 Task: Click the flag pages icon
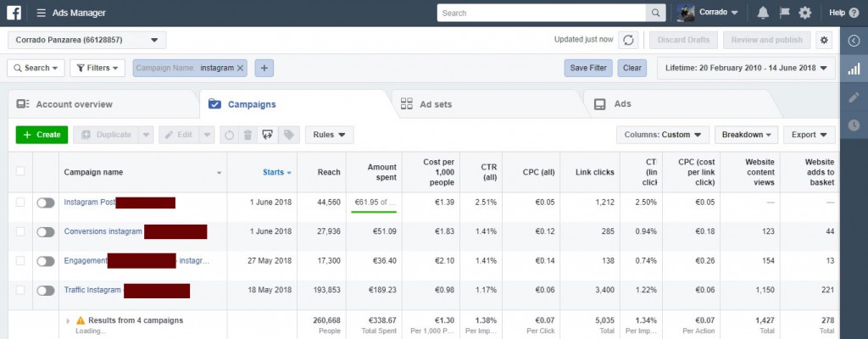[x=784, y=13]
